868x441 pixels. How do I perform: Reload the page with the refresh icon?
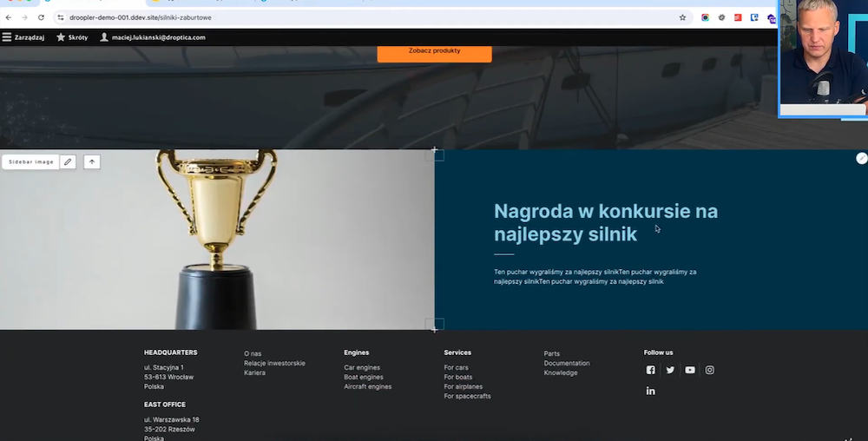[x=41, y=17]
